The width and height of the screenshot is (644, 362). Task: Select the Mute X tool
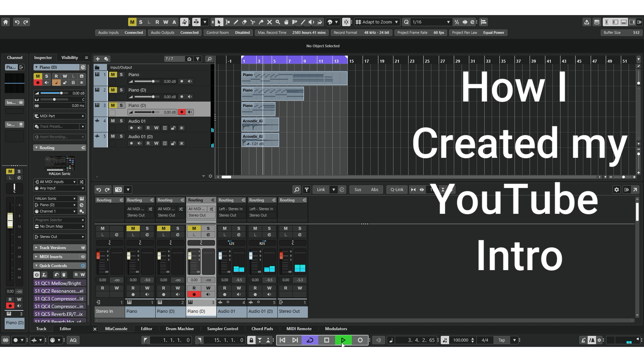point(270,22)
